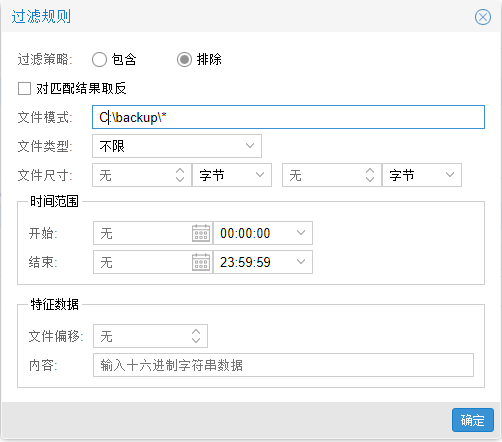Click the 确定 button
This screenshot has width=502, height=442.
473,420
